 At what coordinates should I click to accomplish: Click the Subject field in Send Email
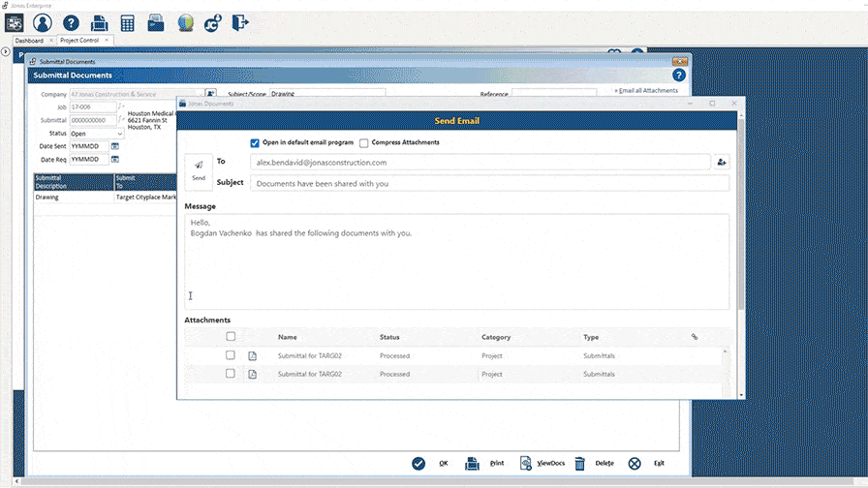490,183
